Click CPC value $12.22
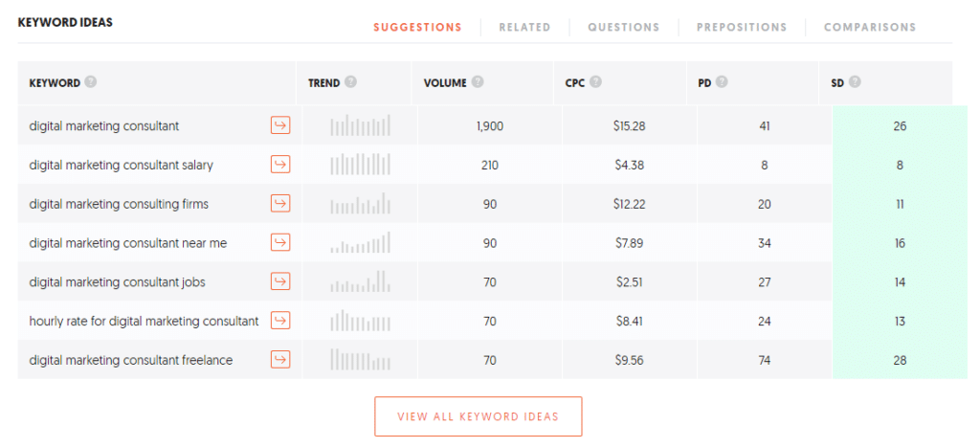 click(x=630, y=204)
